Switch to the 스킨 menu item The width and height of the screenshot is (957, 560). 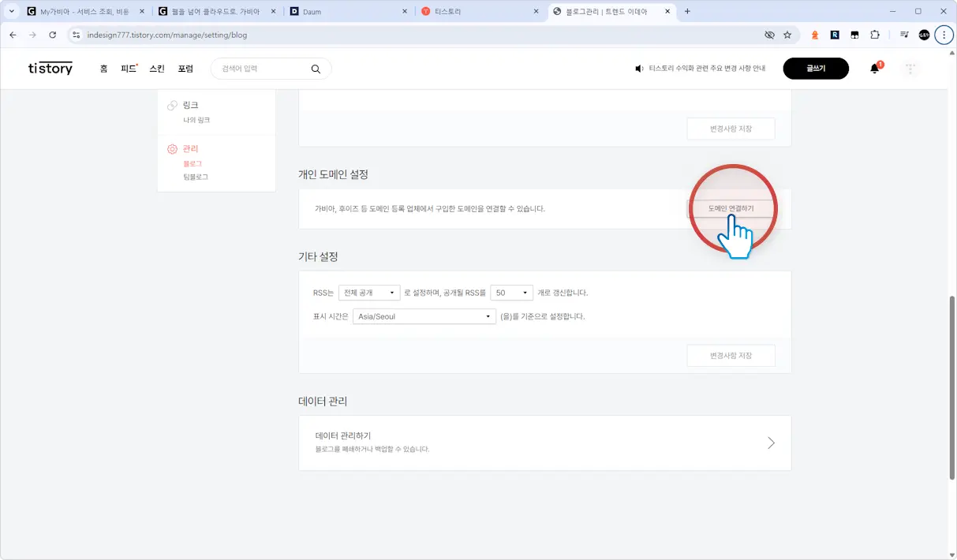click(156, 69)
